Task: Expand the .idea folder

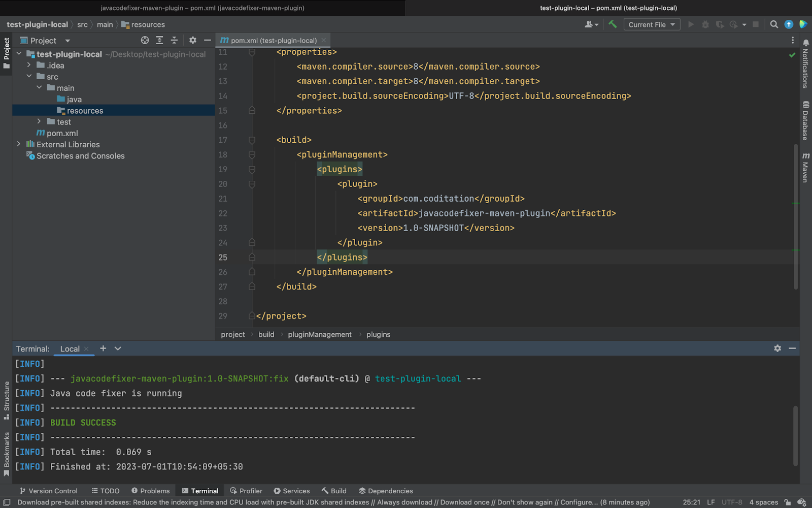Action: coord(29,65)
